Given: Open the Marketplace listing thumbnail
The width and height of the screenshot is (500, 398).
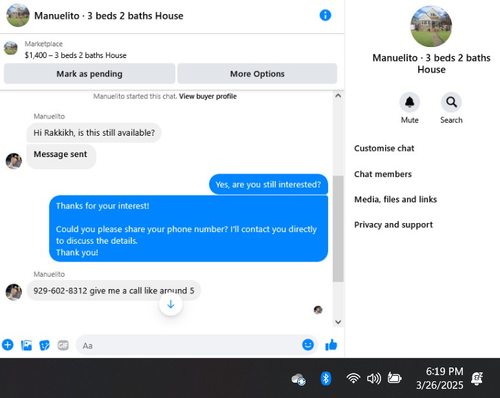Looking at the screenshot, I should 11,48.
